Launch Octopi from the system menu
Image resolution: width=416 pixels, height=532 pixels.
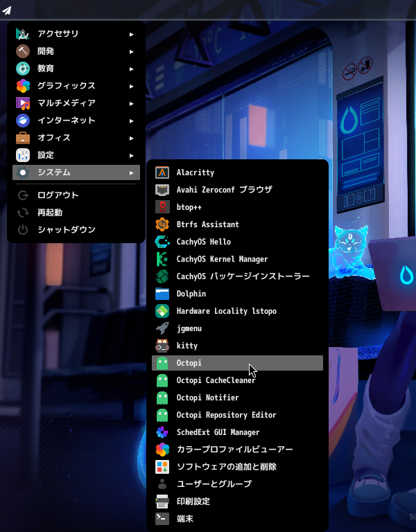point(237,363)
